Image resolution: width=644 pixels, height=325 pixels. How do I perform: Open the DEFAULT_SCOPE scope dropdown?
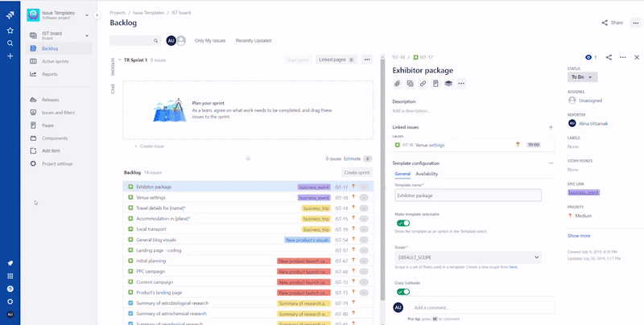click(x=468, y=257)
